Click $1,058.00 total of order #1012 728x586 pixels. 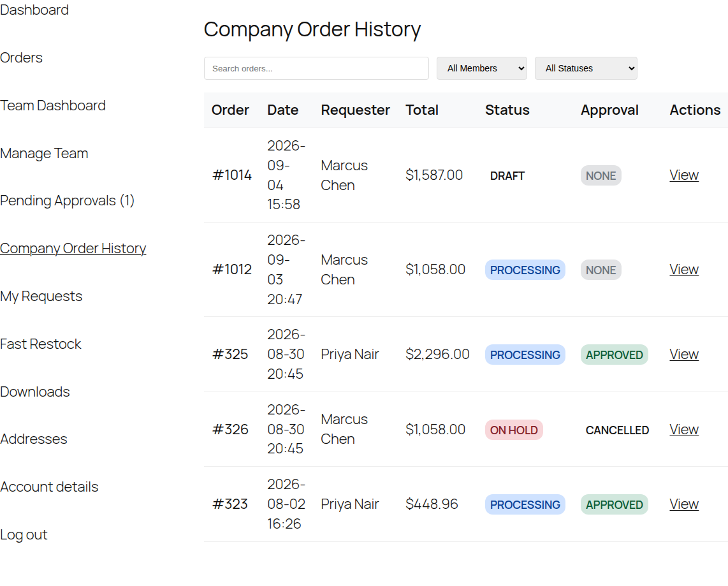point(435,269)
